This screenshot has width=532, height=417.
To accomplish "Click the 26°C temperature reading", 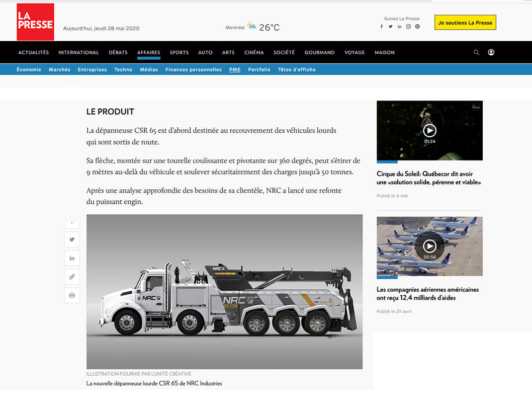I will tap(269, 27).
